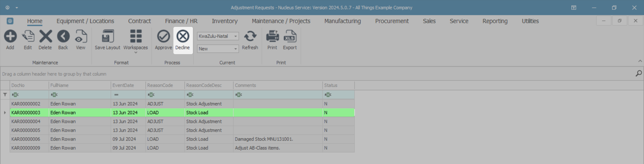
Task: Open the New status dropdown
Action: point(236,49)
